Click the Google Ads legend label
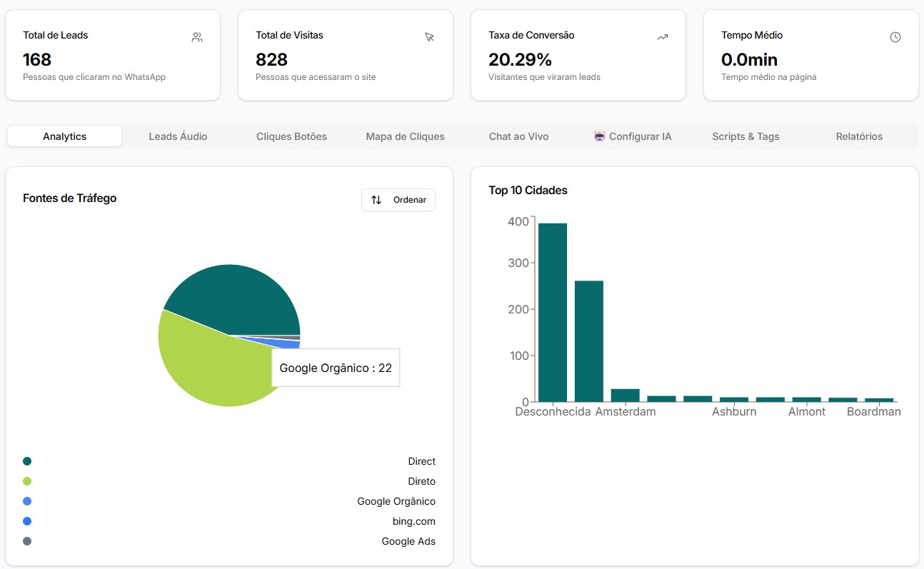Image resolution: width=924 pixels, height=569 pixels. point(408,541)
